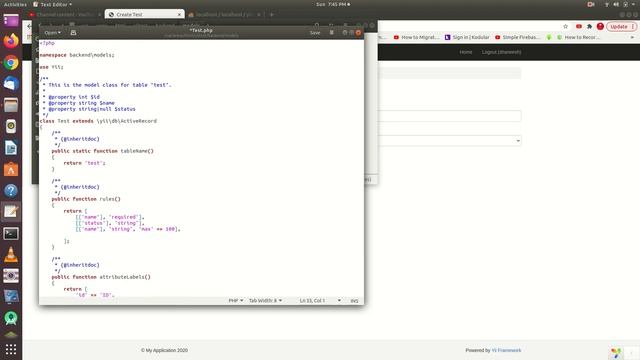Close the Create Test tab

click(179, 14)
